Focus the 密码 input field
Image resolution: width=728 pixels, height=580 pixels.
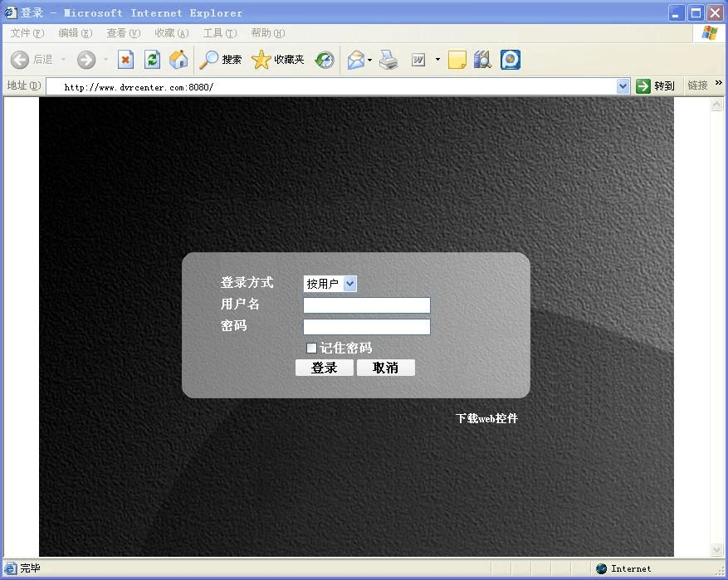pyautogui.click(x=367, y=327)
